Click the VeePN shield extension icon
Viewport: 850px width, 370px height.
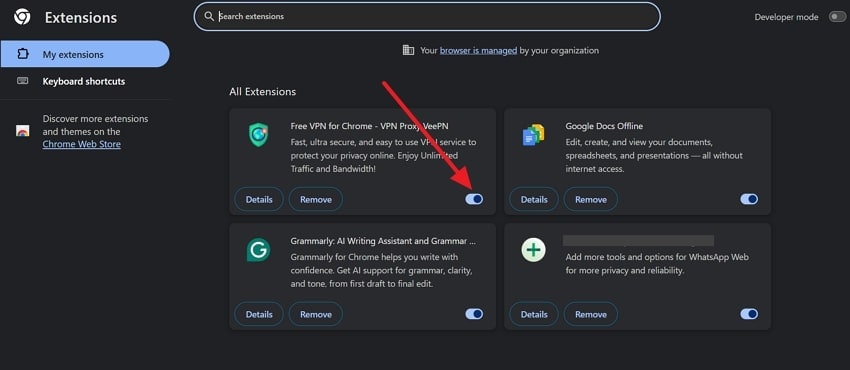click(x=259, y=134)
